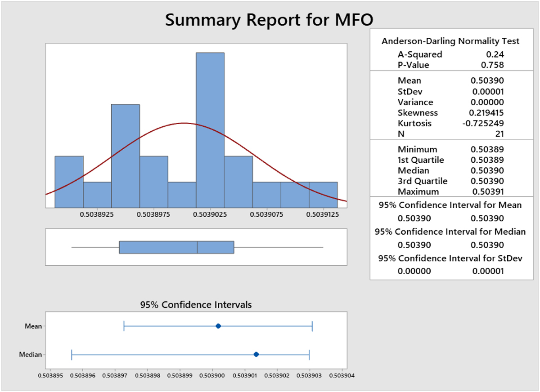Click the "Median" row label of the interval plot

pyautogui.click(x=30, y=354)
